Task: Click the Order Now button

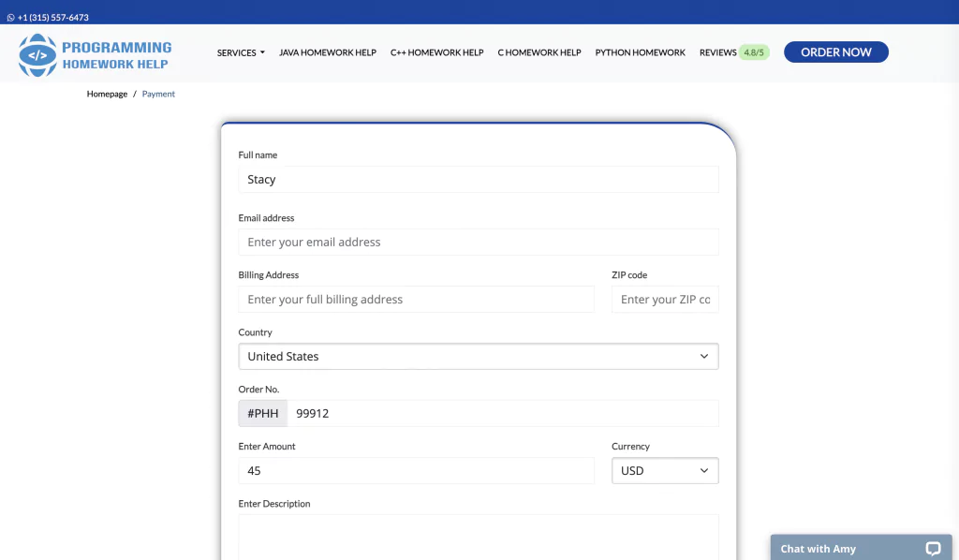Action: tap(836, 52)
